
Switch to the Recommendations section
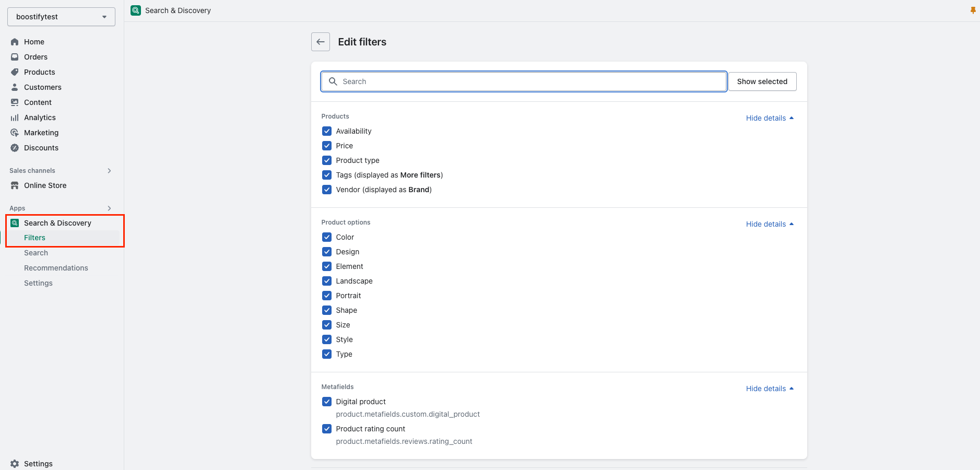point(56,267)
